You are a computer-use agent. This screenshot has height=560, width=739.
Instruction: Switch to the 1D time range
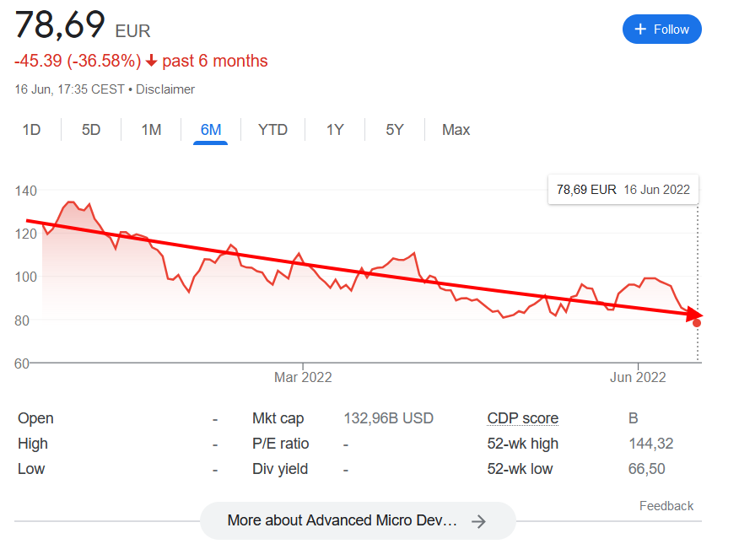(x=31, y=130)
